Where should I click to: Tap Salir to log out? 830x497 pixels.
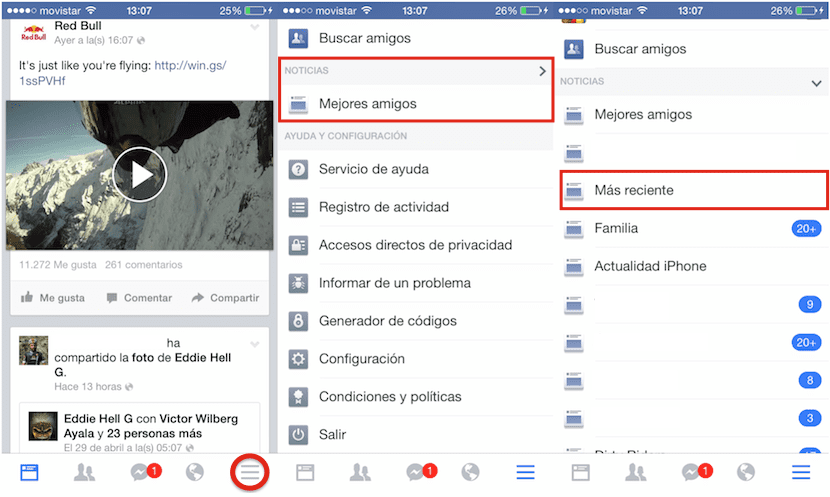(416, 435)
